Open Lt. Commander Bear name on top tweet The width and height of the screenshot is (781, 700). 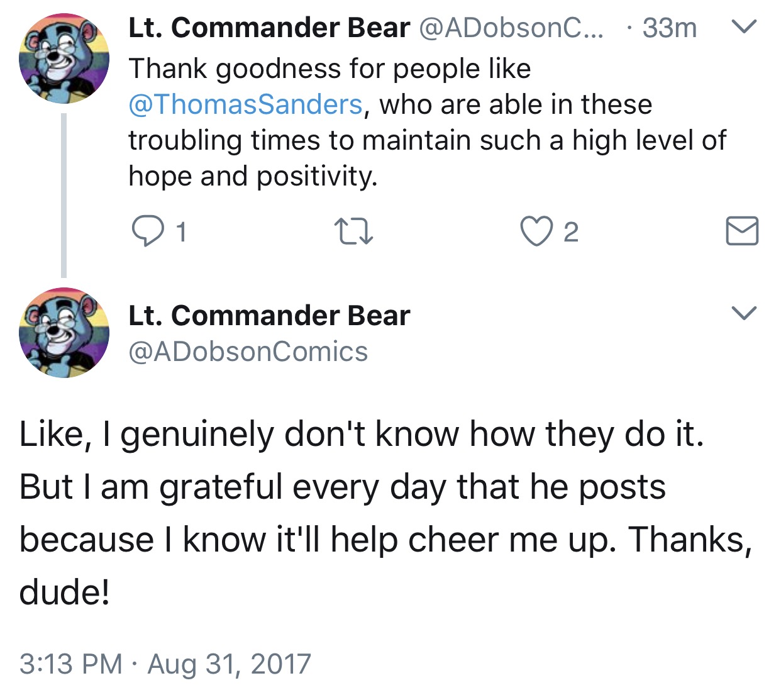coord(269,28)
